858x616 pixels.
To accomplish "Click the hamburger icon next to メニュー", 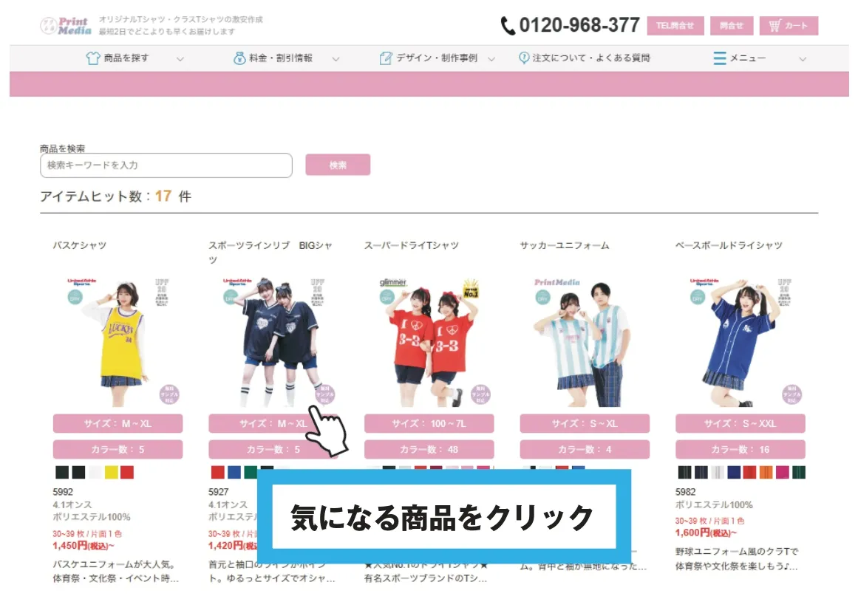I will click(x=719, y=58).
